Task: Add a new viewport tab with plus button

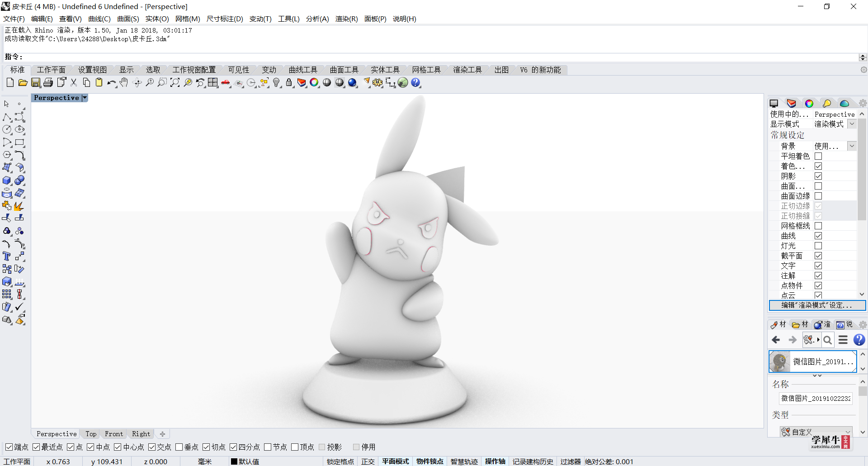Action: pos(162,434)
